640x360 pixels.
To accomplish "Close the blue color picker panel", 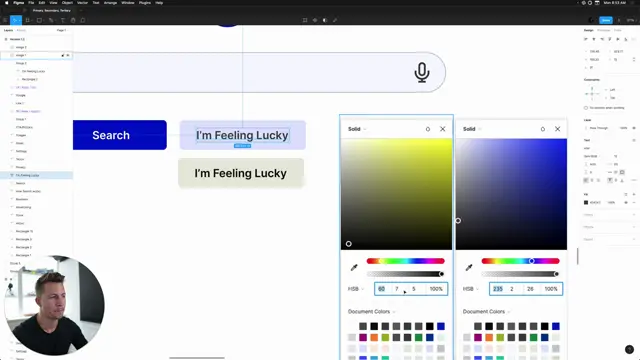I will coord(558,129).
